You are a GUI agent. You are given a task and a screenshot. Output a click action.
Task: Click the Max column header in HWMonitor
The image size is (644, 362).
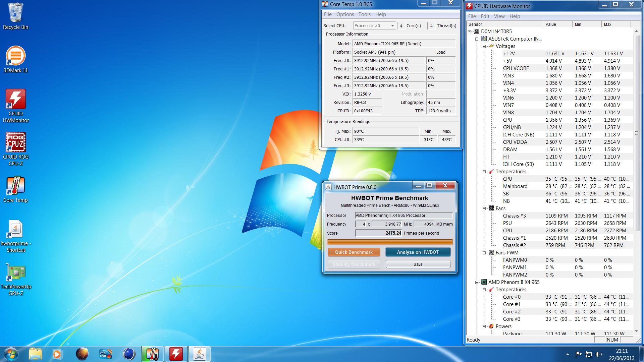tap(616, 24)
